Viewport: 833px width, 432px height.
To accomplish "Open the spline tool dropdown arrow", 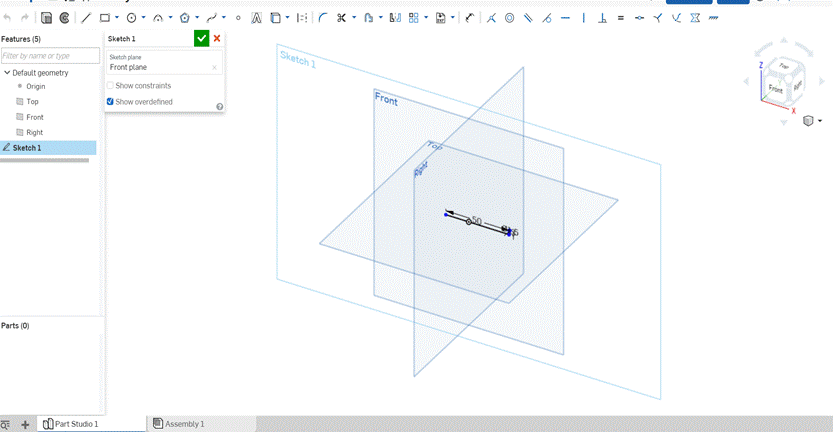I will click(224, 18).
